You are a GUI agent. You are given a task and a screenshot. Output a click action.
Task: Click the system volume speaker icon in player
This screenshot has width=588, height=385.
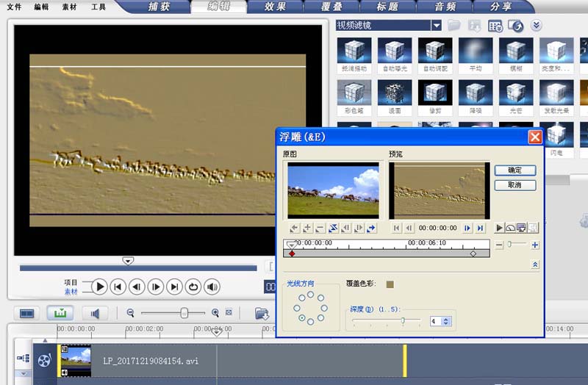(x=212, y=287)
